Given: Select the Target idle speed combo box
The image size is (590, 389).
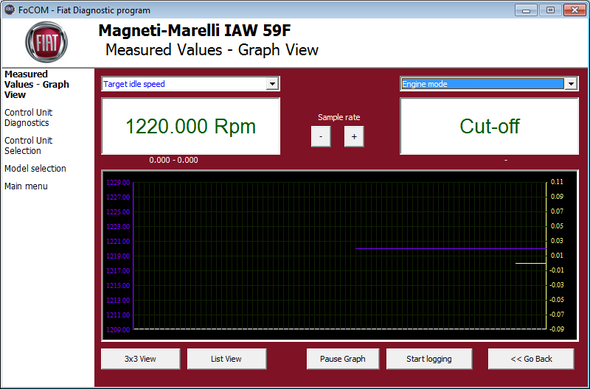Looking at the screenshot, I should [190, 84].
